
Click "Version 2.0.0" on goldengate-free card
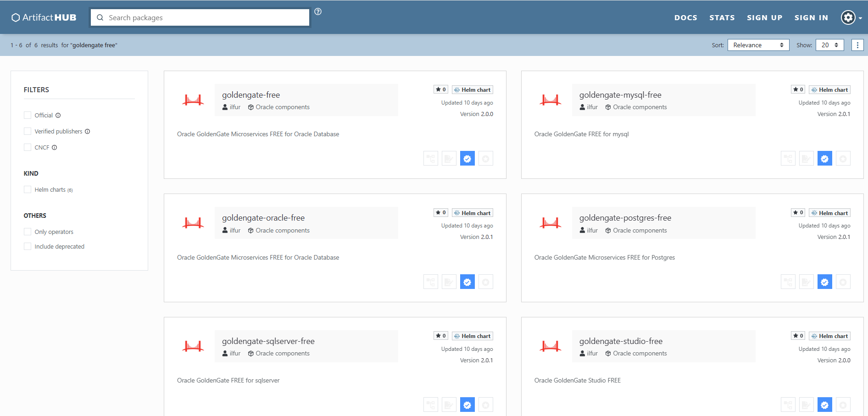pyautogui.click(x=477, y=114)
